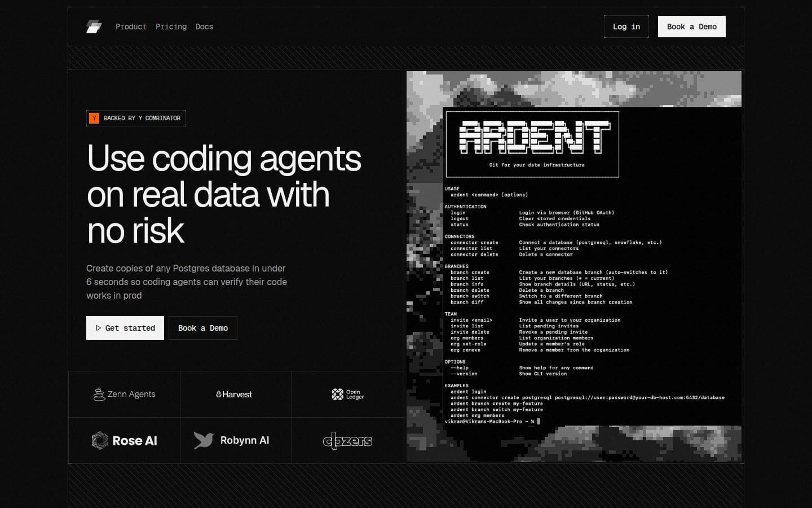Click the paragraph 'Create copies of any Postgres database'
The width and height of the screenshot is (812, 508).
(187, 282)
